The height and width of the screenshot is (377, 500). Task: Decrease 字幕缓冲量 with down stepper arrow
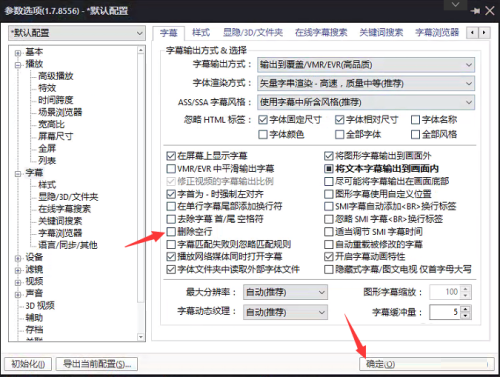point(466,316)
